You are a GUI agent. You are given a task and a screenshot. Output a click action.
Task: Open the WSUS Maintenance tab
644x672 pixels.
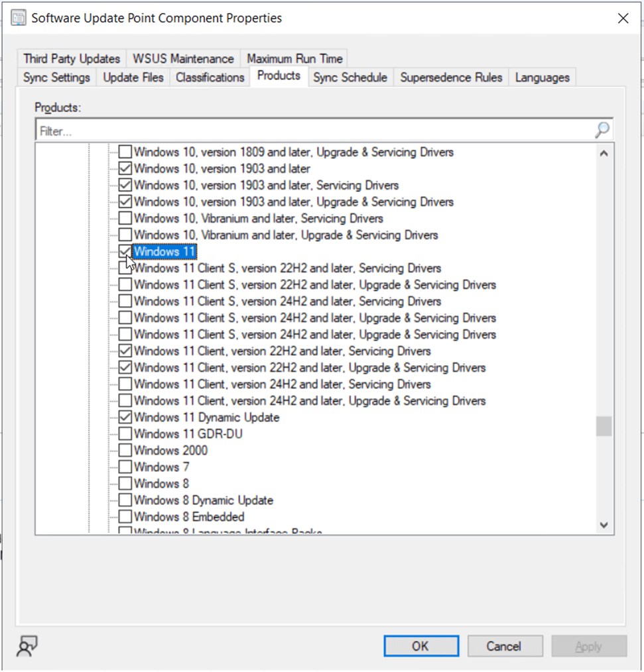pyautogui.click(x=183, y=59)
